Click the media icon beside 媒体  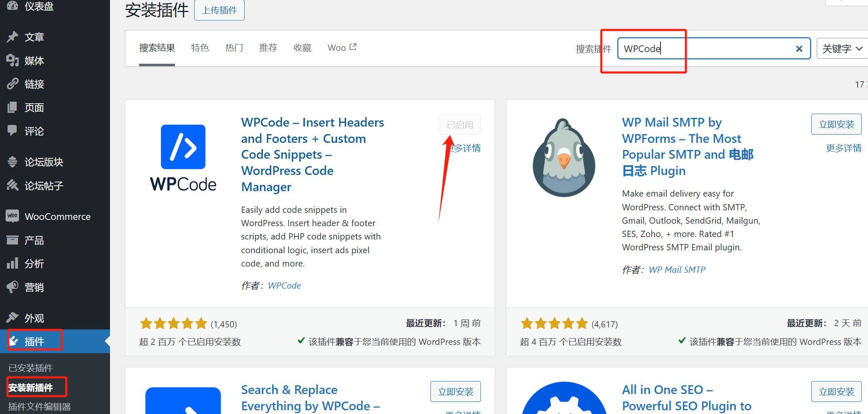point(13,60)
